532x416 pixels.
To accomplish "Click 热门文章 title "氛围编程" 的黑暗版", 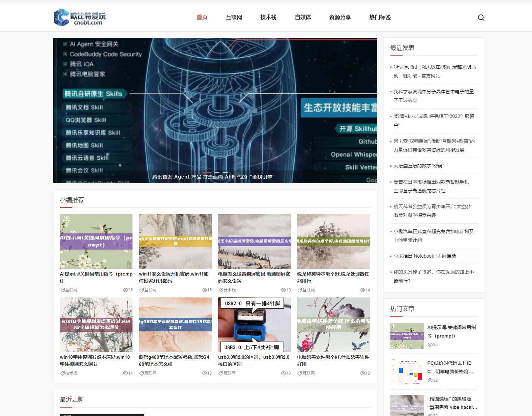I will pos(452,403).
